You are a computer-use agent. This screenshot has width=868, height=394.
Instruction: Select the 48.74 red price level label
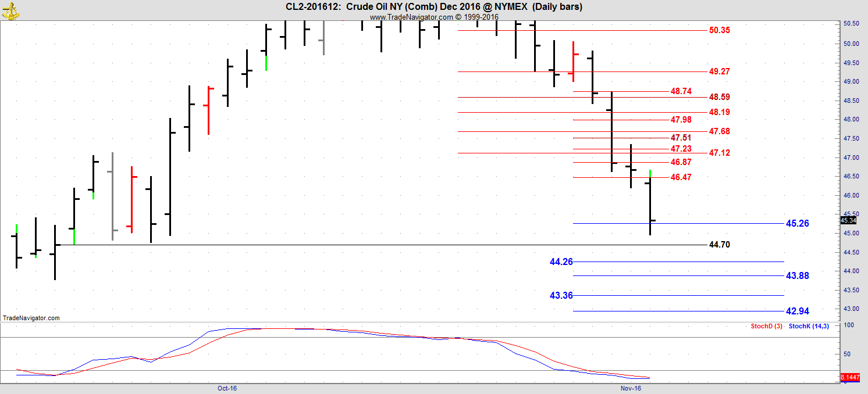click(681, 91)
